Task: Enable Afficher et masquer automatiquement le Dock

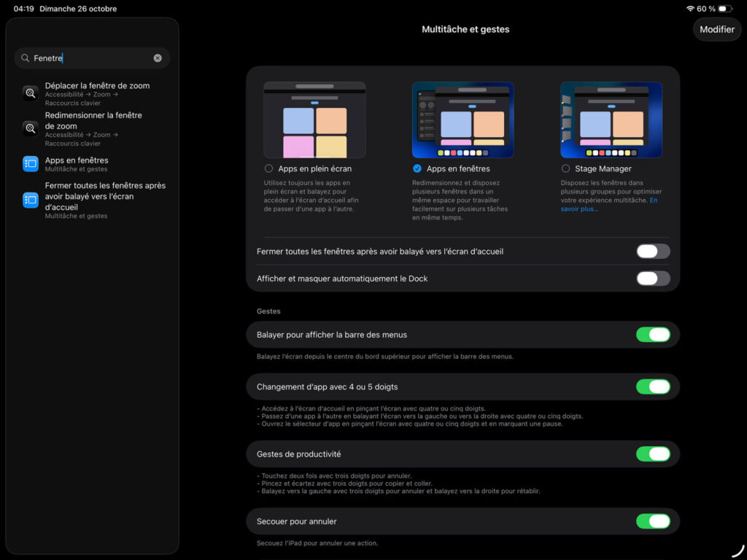Action: click(x=653, y=279)
